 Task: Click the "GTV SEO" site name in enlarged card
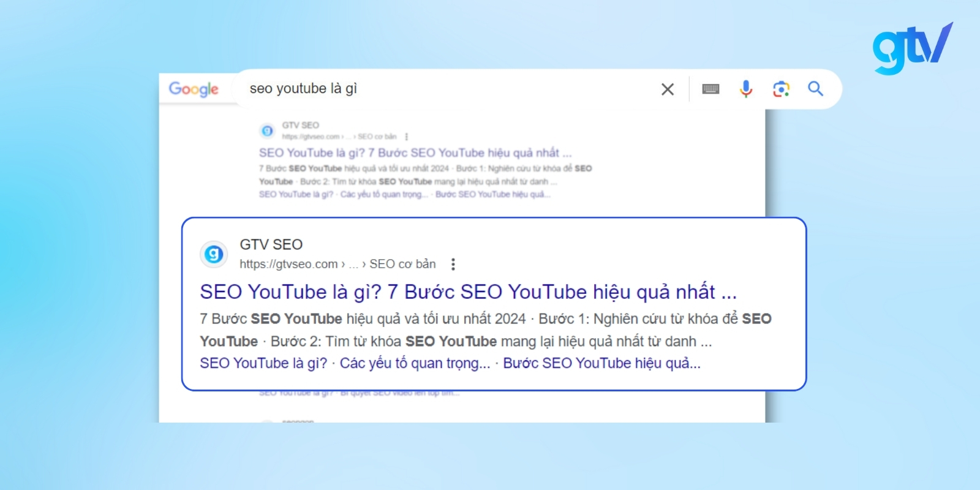click(x=271, y=244)
